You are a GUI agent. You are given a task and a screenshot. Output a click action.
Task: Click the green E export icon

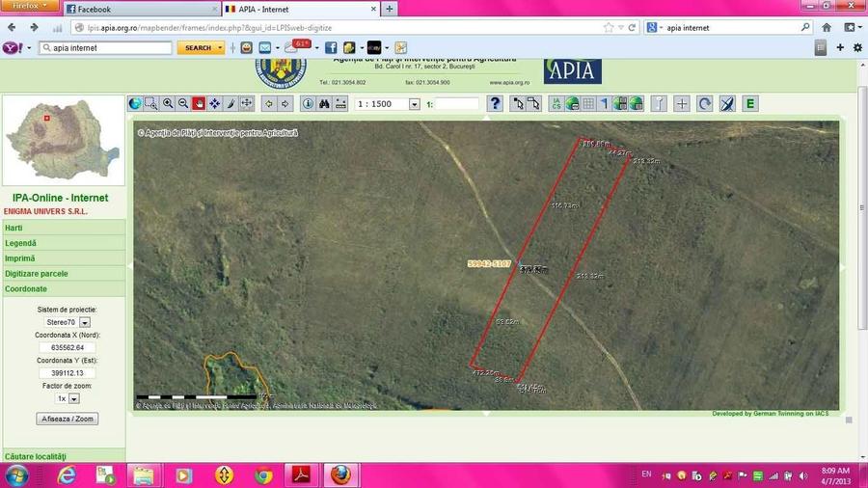750,104
